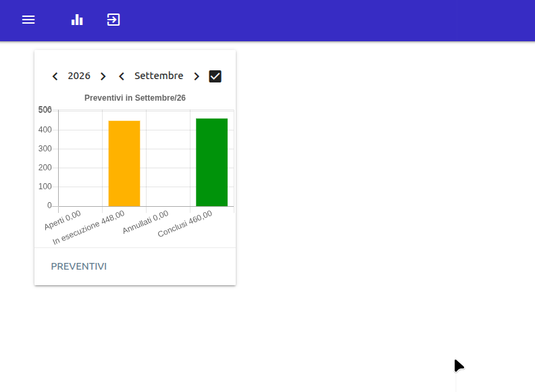Click the orange In esecuzione bar
Screen dimensions: 535x392
coord(124,164)
